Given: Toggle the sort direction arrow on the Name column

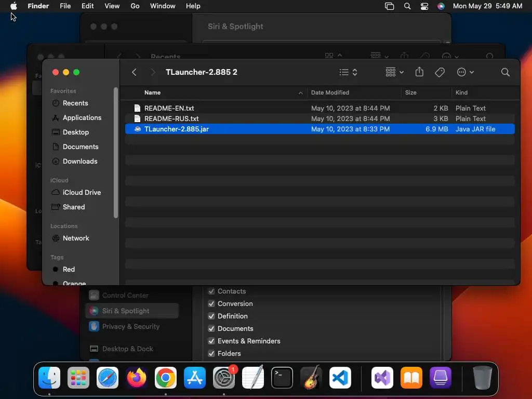Looking at the screenshot, I should tap(300, 93).
